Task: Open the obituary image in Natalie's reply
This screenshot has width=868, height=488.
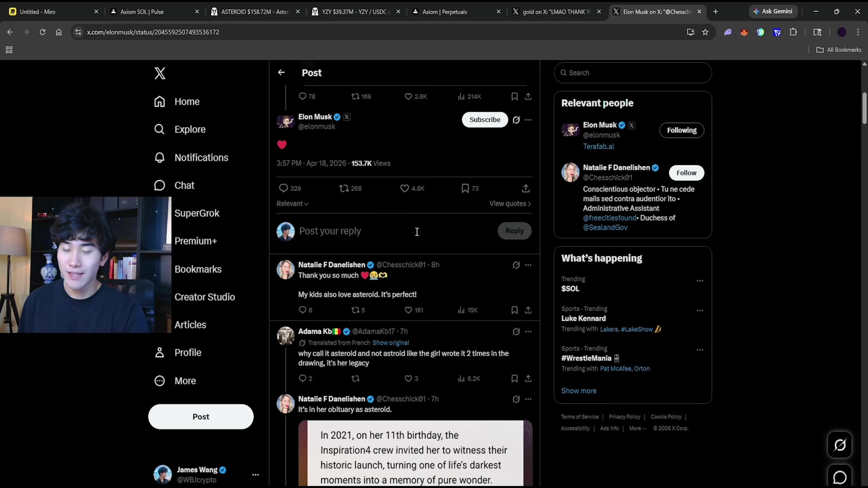Action: tap(415, 453)
